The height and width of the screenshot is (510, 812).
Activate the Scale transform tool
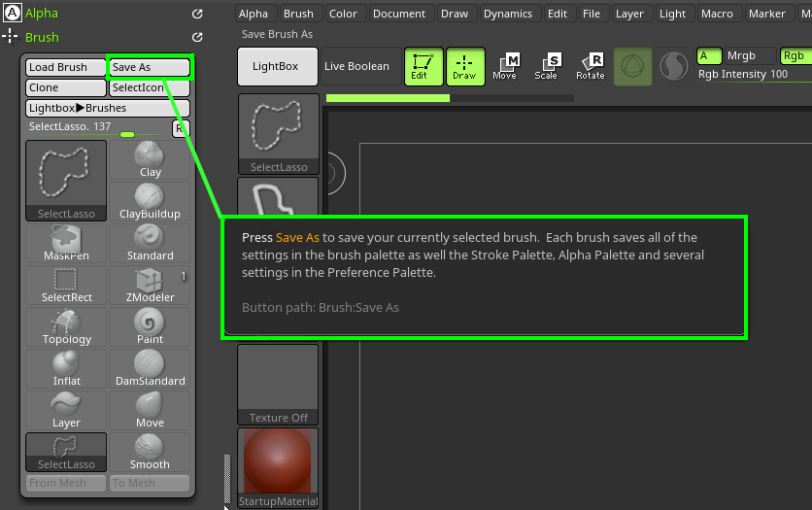click(x=546, y=67)
